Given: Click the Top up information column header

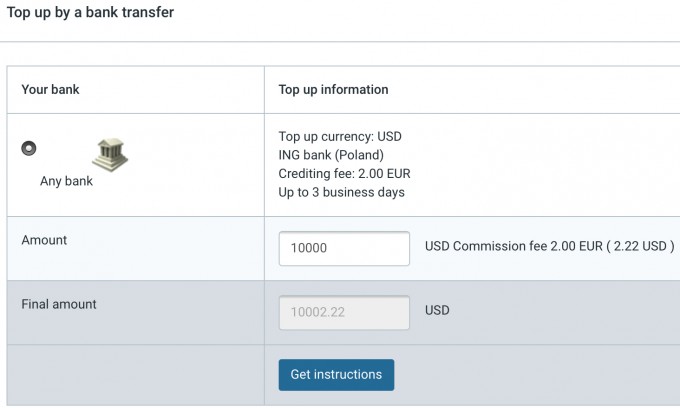Looking at the screenshot, I should (x=333, y=90).
